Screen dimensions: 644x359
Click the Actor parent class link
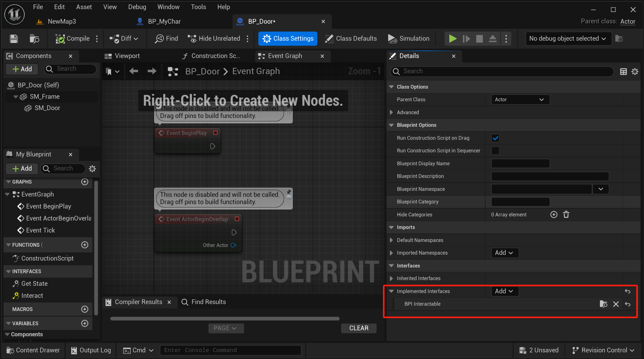coord(628,21)
